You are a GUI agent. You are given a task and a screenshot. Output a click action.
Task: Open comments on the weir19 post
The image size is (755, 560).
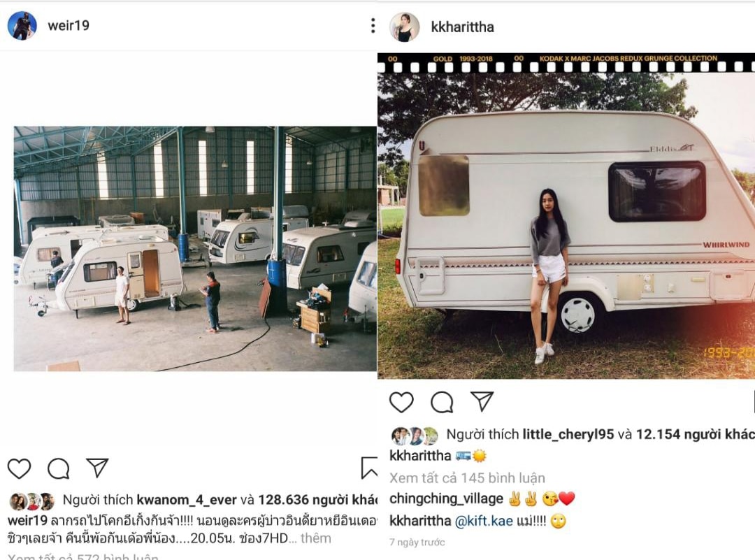(59, 468)
